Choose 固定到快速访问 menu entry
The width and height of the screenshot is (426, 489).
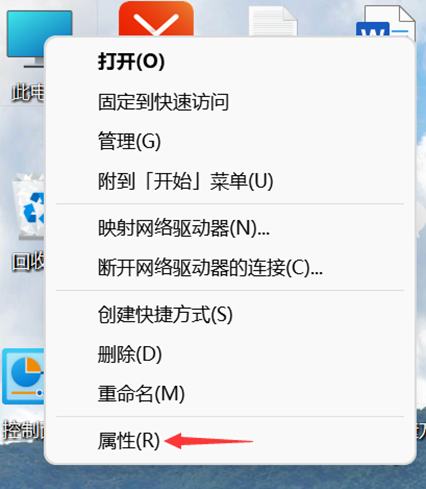(230, 102)
